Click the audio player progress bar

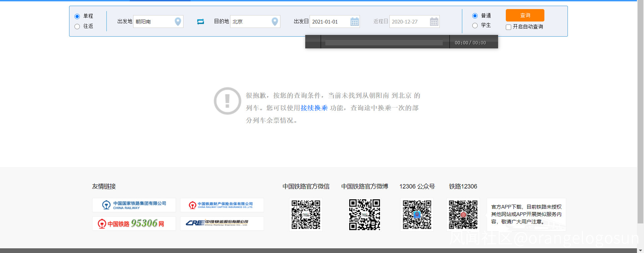point(384,43)
